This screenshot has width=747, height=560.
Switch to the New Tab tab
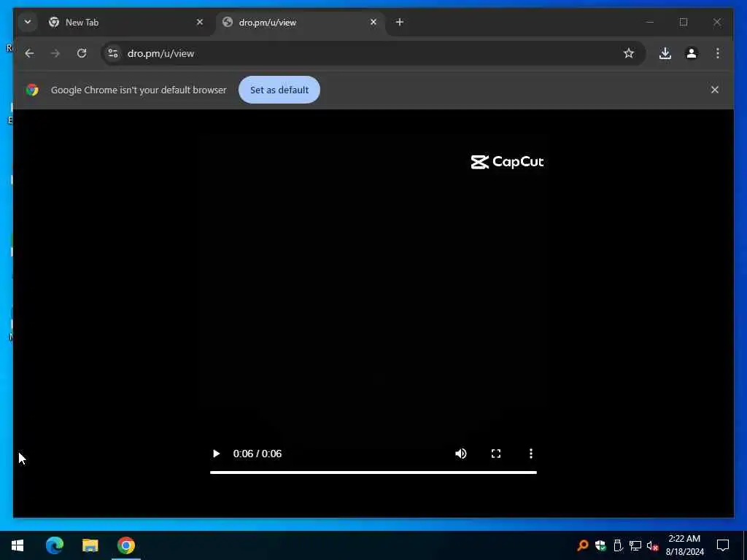pyautogui.click(x=125, y=23)
